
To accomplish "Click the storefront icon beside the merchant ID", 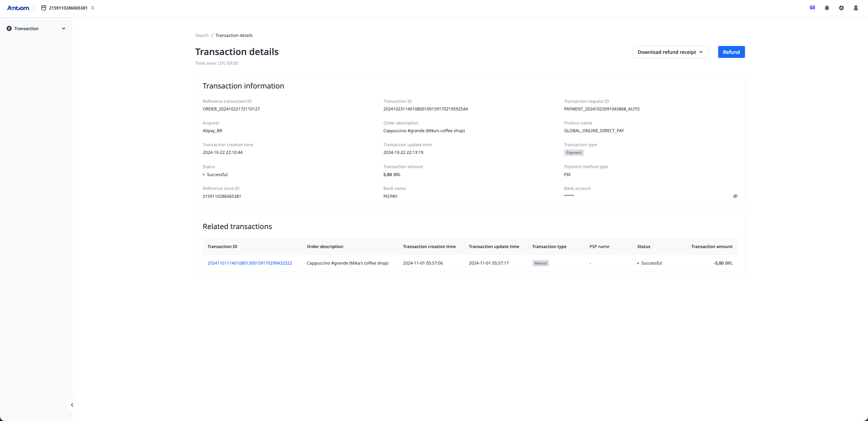I will pyautogui.click(x=43, y=7).
